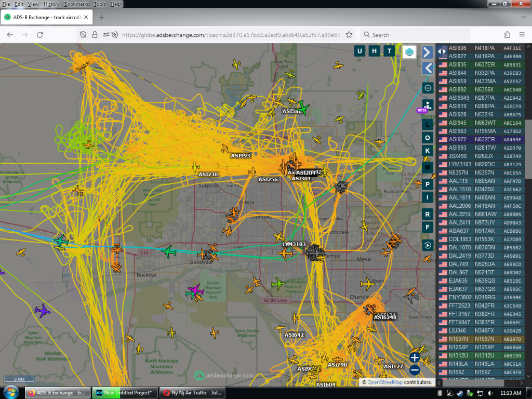Screen dimensions: 532x399
Task: Open the Edit menu
Action: (19, 4)
